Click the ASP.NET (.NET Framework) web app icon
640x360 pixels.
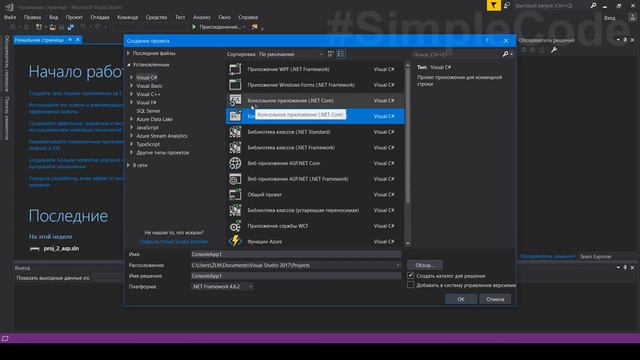click(235, 179)
